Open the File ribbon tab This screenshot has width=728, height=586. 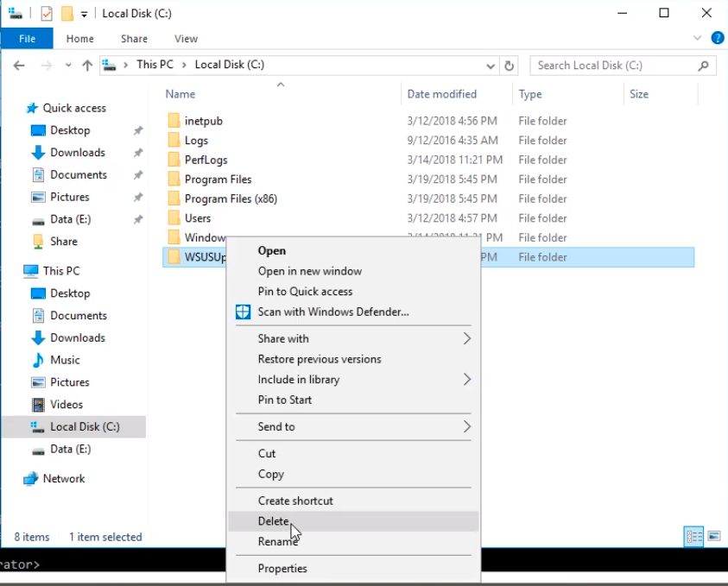[27, 39]
